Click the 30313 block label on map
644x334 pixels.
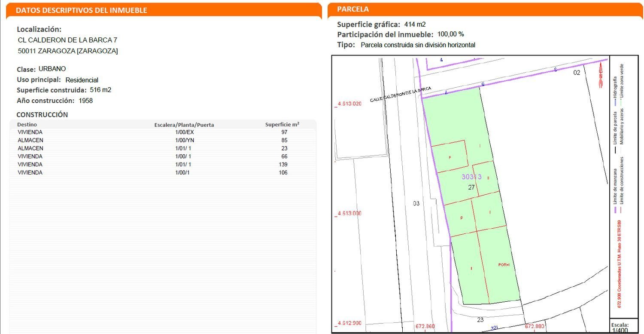tap(471, 177)
